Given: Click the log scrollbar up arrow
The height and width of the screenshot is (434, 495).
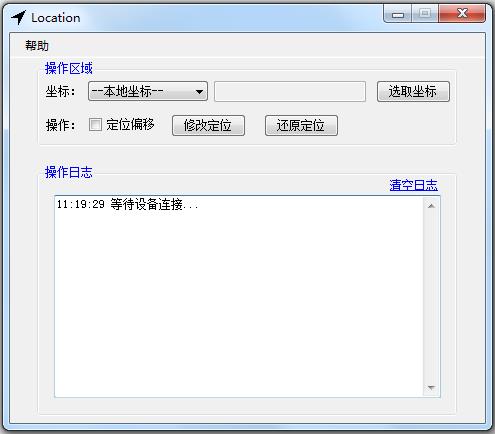Looking at the screenshot, I should tap(431, 206).
